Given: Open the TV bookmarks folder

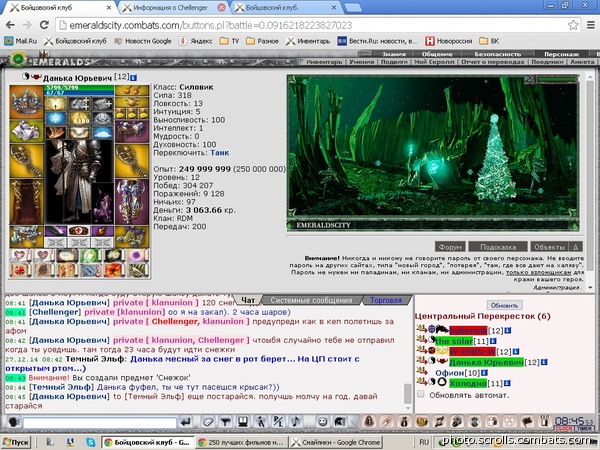Looking at the screenshot, I should 229,41.
